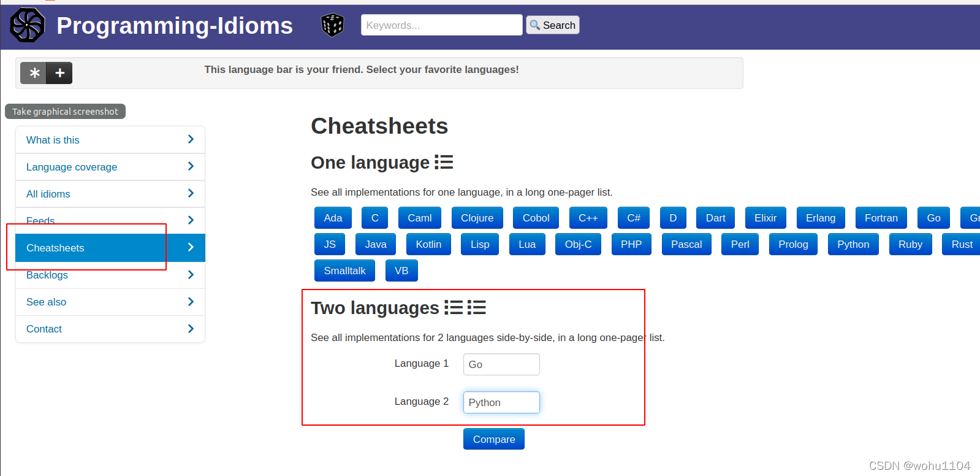Open the Obj-C cheatsheet
This screenshot has width=980, height=476.
(x=579, y=244)
